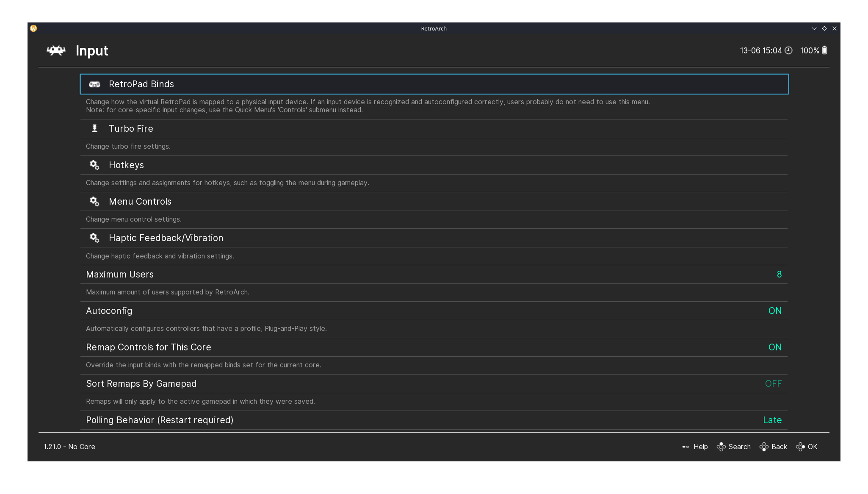Toggle Remap Controls for This Core

click(774, 347)
